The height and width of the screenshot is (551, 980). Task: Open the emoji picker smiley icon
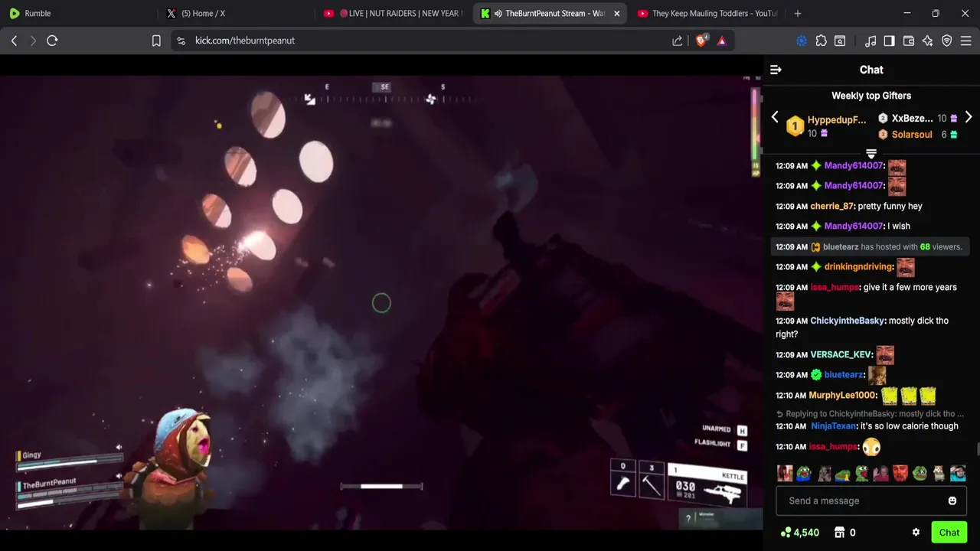952,501
